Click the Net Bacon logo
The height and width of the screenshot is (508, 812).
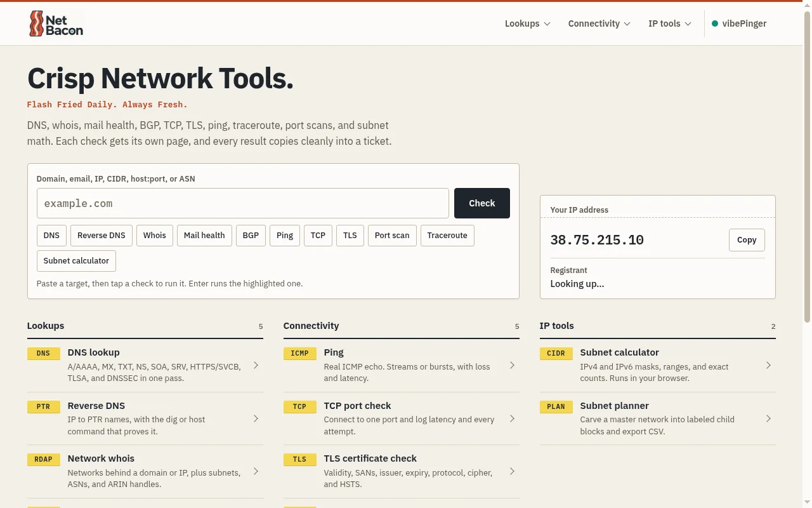(x=56, y=23)
